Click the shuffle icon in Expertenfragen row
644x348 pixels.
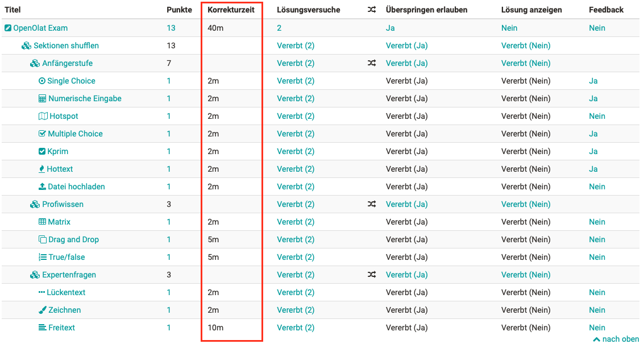click(372, 275)
